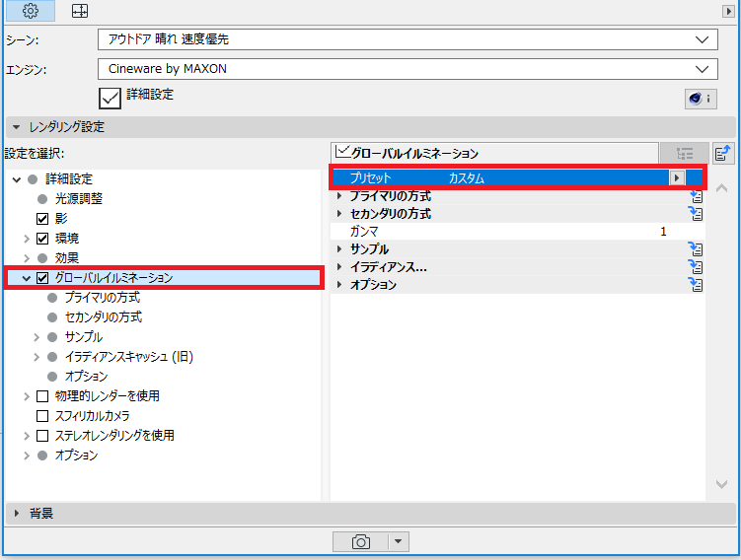Viewport: 741px width, 560px height.
Task: Toggle the 影 checkbox
Action: coord(42,219)
